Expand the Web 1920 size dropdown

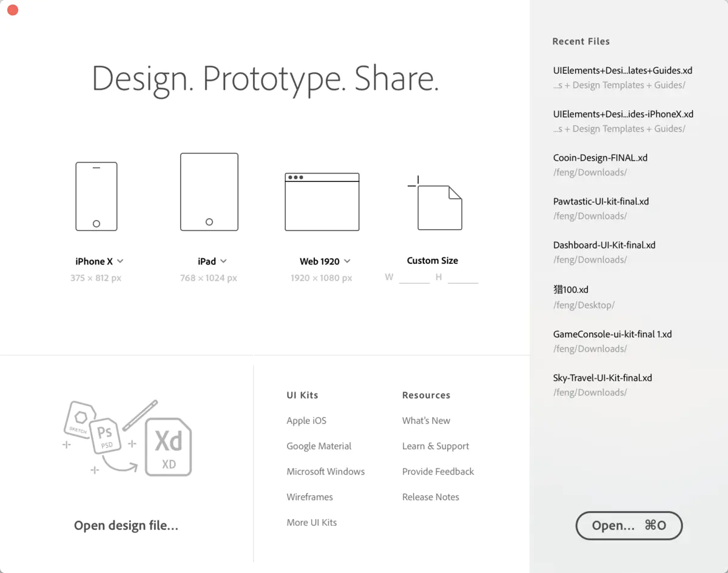[x=347, y=261]
